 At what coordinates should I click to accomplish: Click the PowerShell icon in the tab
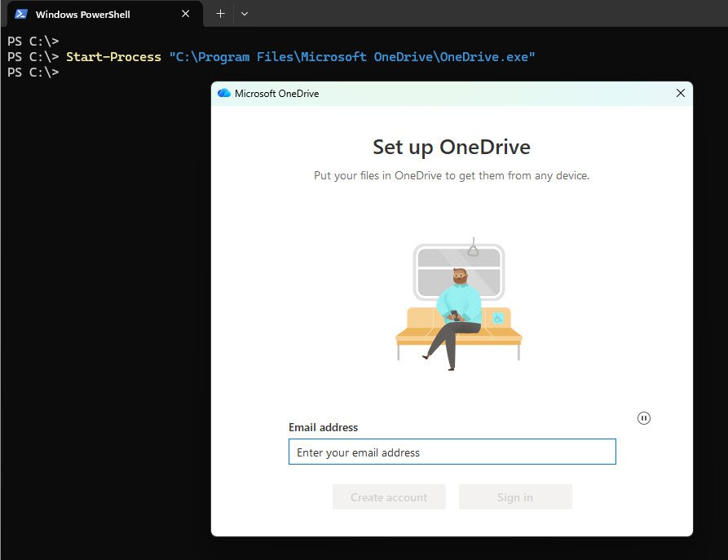[x=21, y=14]
